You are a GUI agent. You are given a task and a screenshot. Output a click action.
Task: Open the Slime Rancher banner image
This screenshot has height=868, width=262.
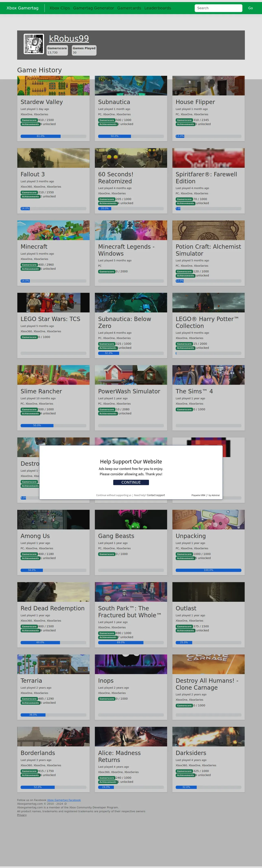(53, 375)
